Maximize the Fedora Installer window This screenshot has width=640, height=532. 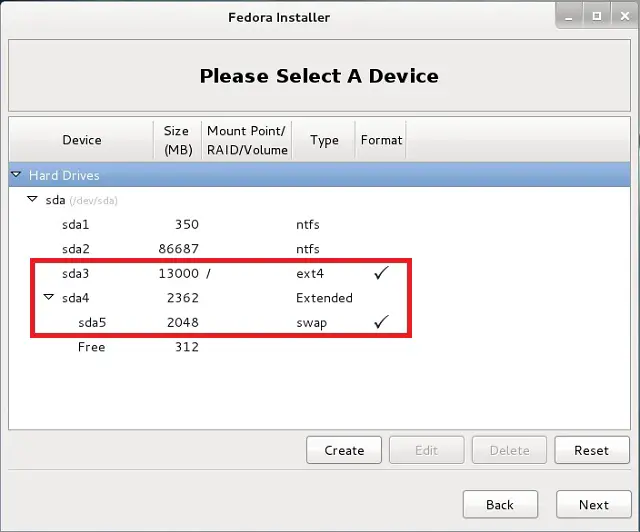[x=596, y=16]
